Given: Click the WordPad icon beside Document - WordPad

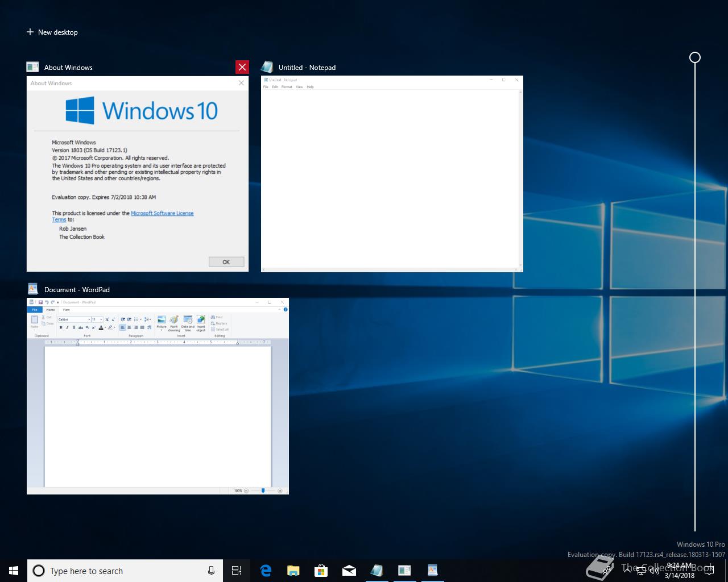Looking at the screenshot, I should pos(32,289).
